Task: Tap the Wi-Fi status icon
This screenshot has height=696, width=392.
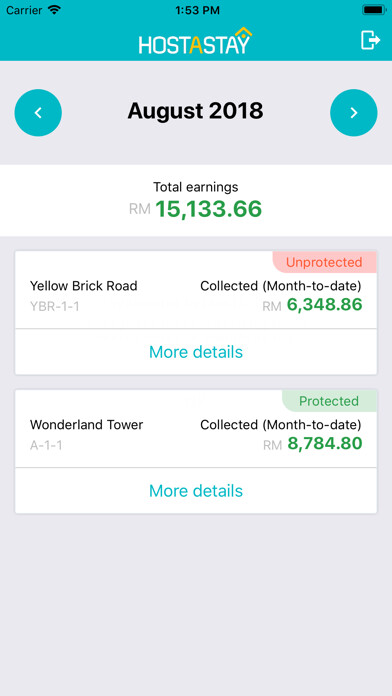Action: (x=55, y=10)
